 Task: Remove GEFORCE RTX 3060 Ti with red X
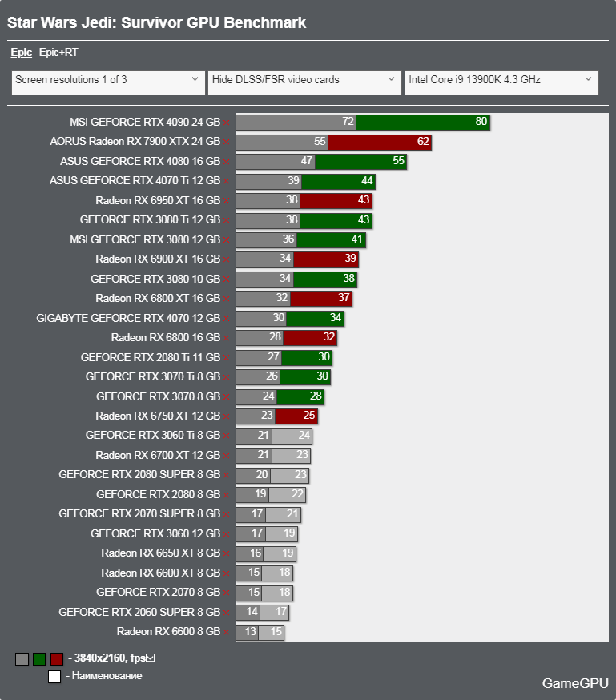coord(227,436)
